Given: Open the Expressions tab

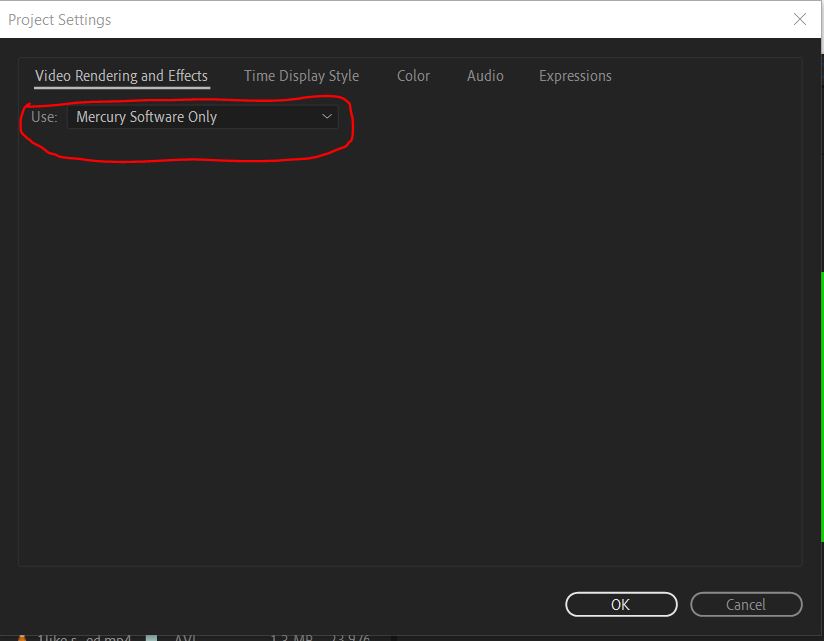Looking at the screenshot, I should pos(574,75).
